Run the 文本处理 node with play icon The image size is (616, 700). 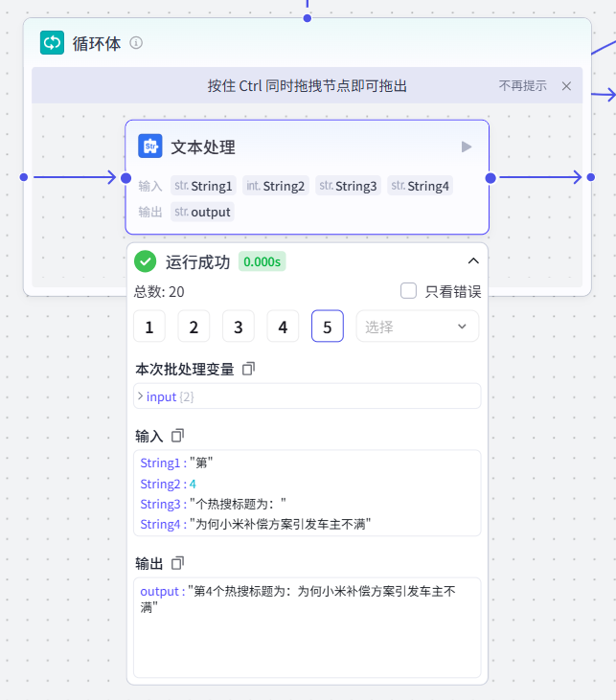pos(467,147)
